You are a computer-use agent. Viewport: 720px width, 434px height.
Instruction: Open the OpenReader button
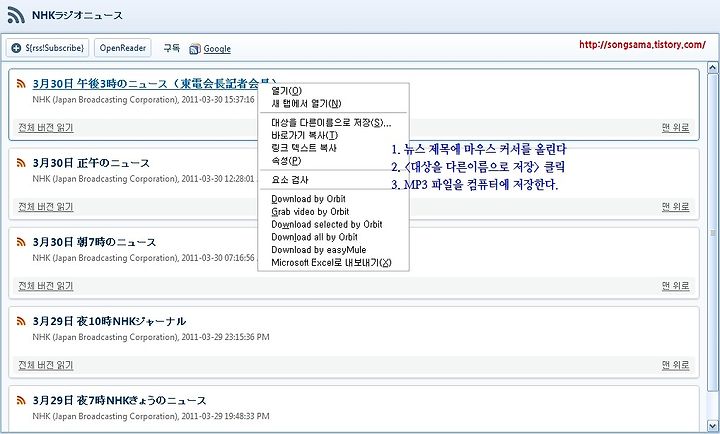(x=123, y=48)
